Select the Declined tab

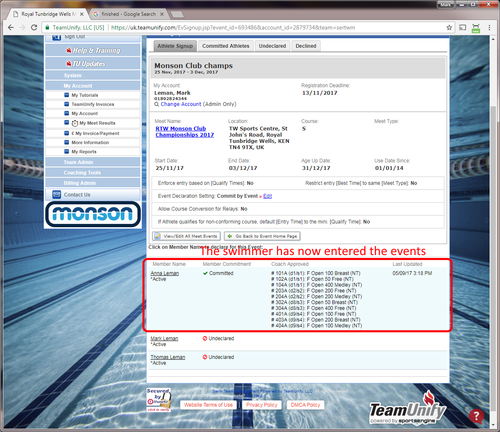306,46
